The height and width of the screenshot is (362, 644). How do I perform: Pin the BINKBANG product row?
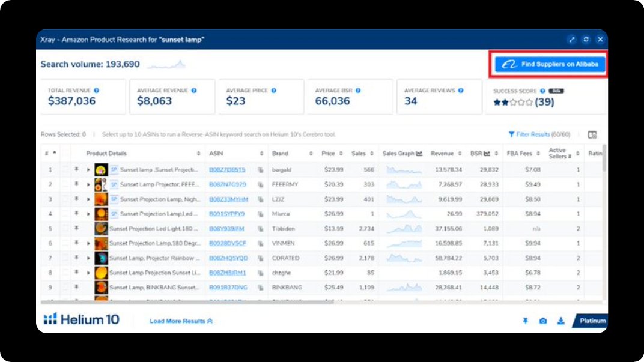click(x=76, y=287)
